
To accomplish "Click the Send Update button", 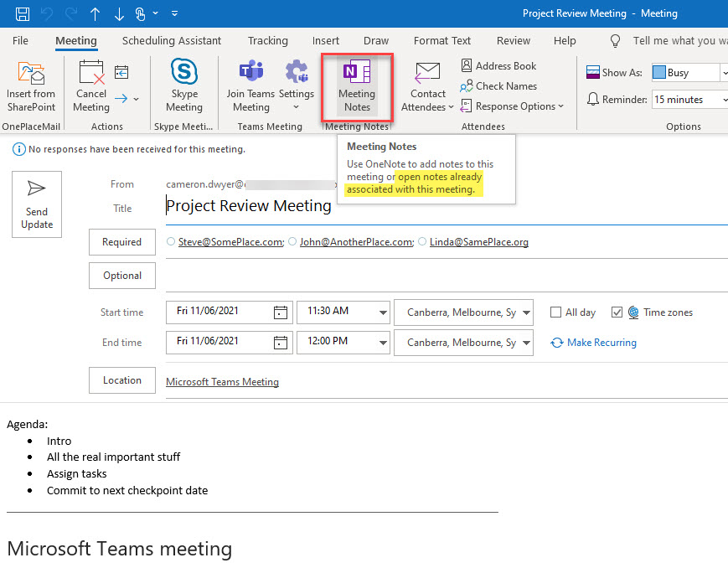I will 36,204.
